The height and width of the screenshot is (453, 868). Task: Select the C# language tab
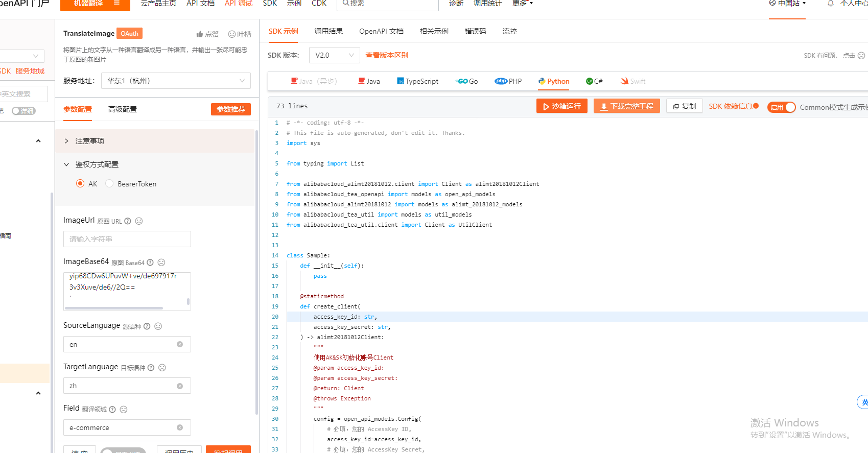click(595, 81)
